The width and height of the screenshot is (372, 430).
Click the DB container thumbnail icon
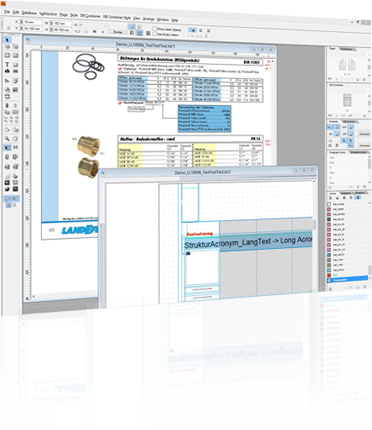point(347,100)
